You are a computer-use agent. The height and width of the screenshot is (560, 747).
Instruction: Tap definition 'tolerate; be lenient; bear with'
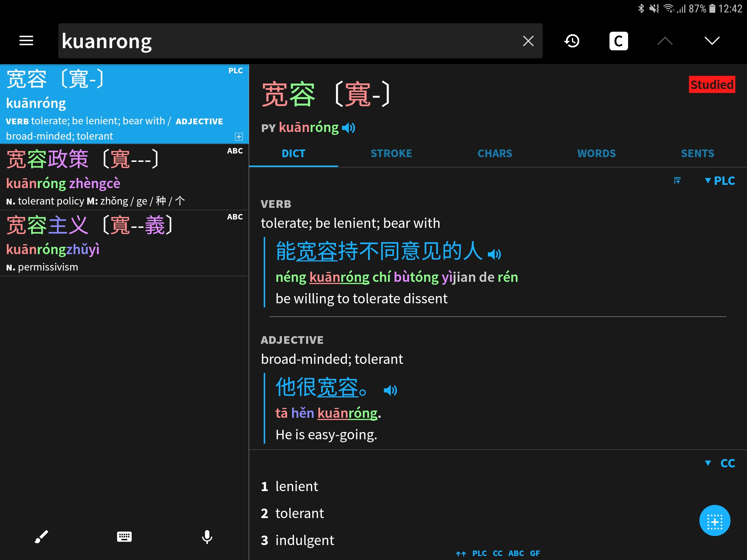[x=351, y=223]
